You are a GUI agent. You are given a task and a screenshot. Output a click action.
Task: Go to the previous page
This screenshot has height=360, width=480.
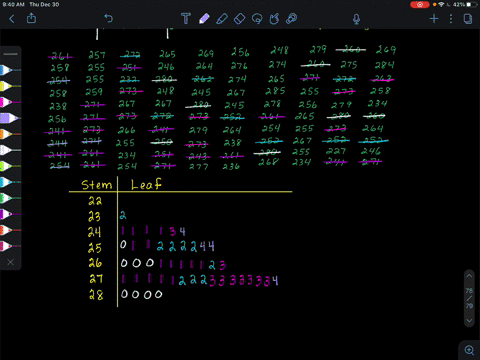pyautogui.click(x=469, y=276)
